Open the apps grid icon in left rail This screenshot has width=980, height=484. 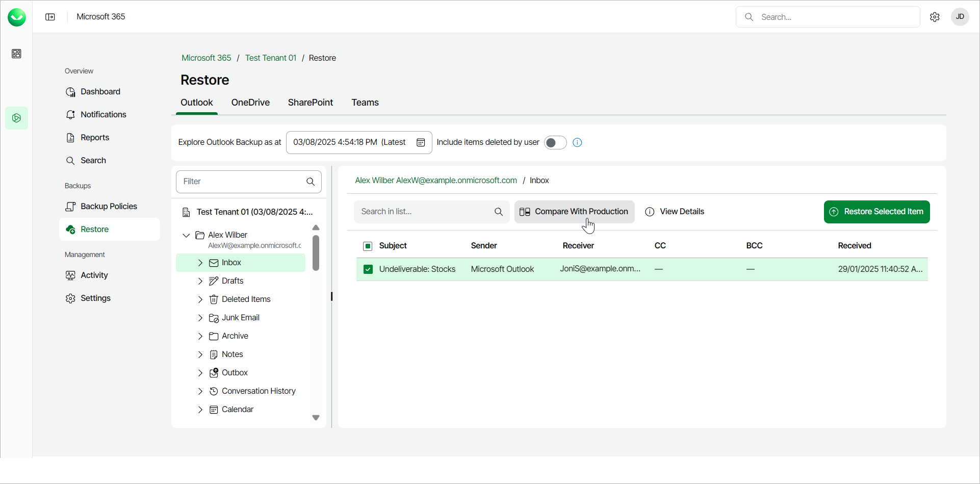coord(16,54)
